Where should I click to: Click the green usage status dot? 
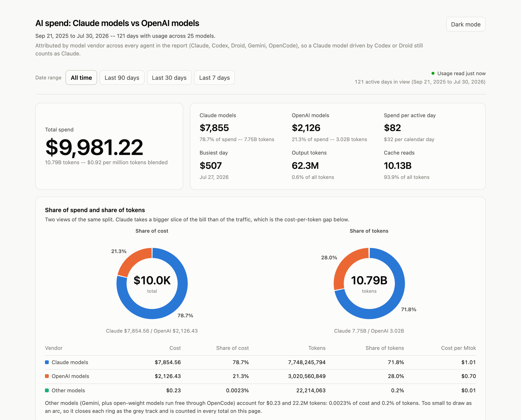point(433,73)
